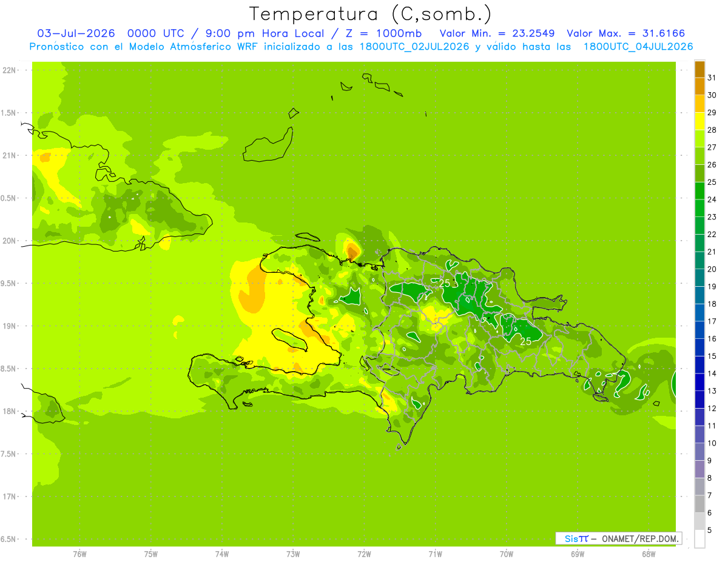This screenshot has height=562, width=728.
Task: Click the '72W' longitude label
Action: click(364, 554)
